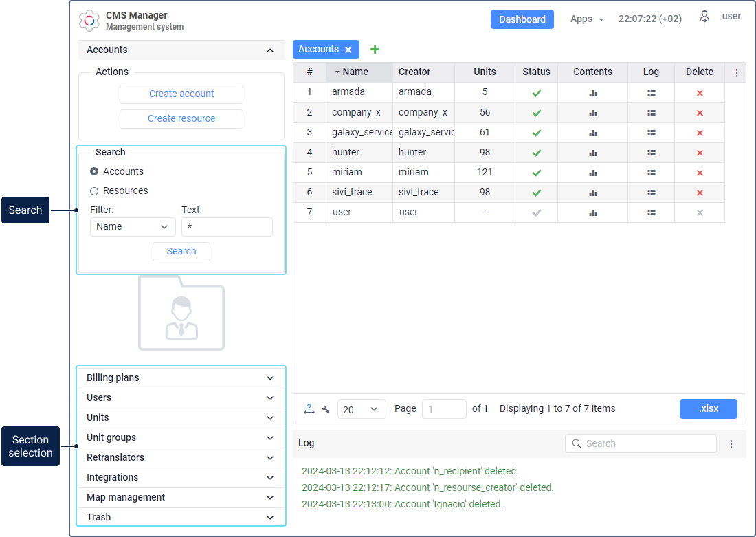
Task: Open log icon for company_x row
Action: [x=651, y=113]
